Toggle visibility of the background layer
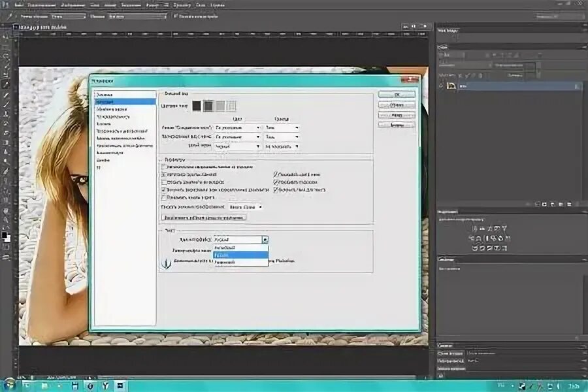 point(441,86)
